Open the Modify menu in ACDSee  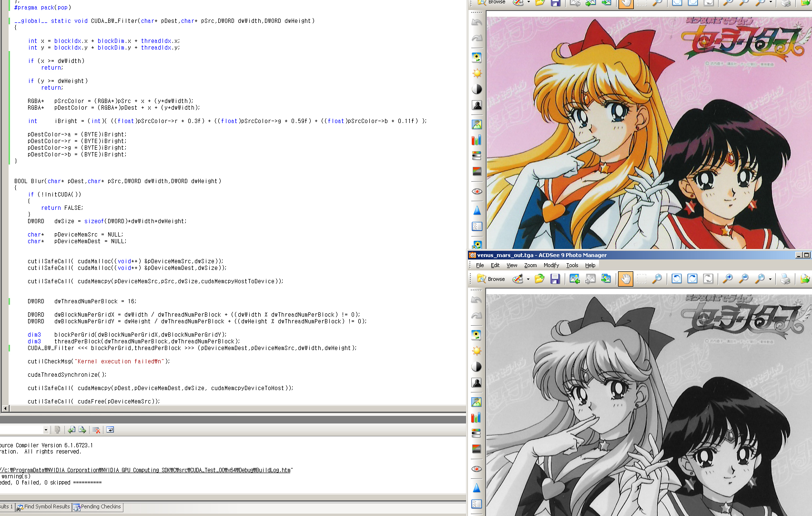click(x=551, y=265)
